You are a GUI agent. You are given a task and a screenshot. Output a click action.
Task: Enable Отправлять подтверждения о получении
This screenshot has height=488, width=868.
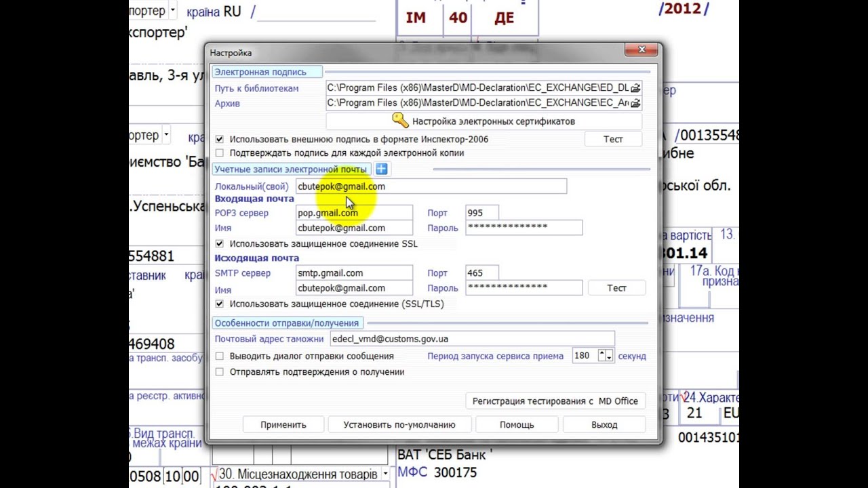(219, 371)
